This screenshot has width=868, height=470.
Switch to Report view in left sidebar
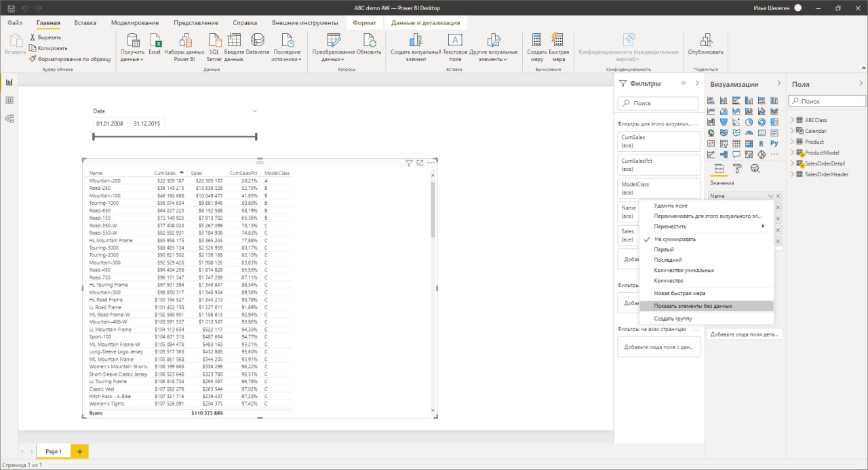9,82
